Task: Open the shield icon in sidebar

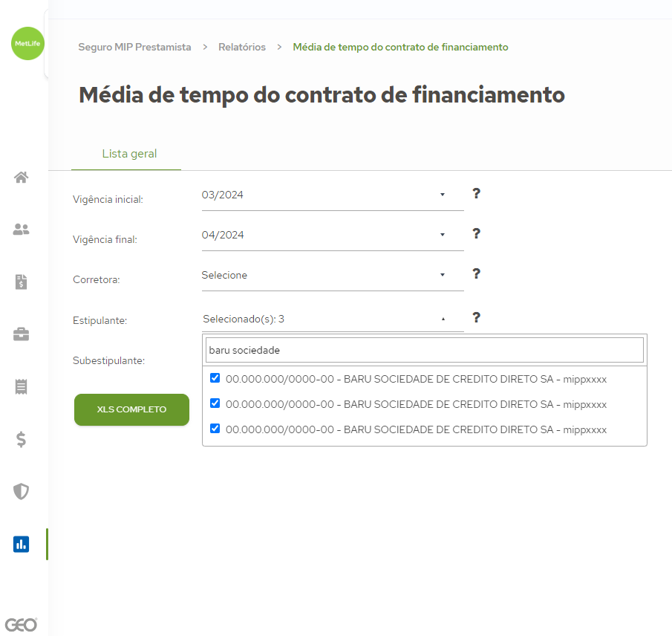Action: [x=21, y=491]
